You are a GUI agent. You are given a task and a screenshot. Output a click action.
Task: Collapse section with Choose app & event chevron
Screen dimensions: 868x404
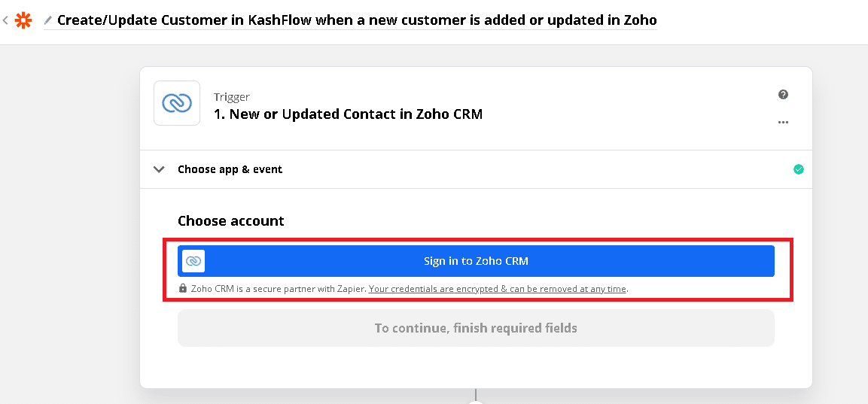pyautogui.click(x=159, y=169)
